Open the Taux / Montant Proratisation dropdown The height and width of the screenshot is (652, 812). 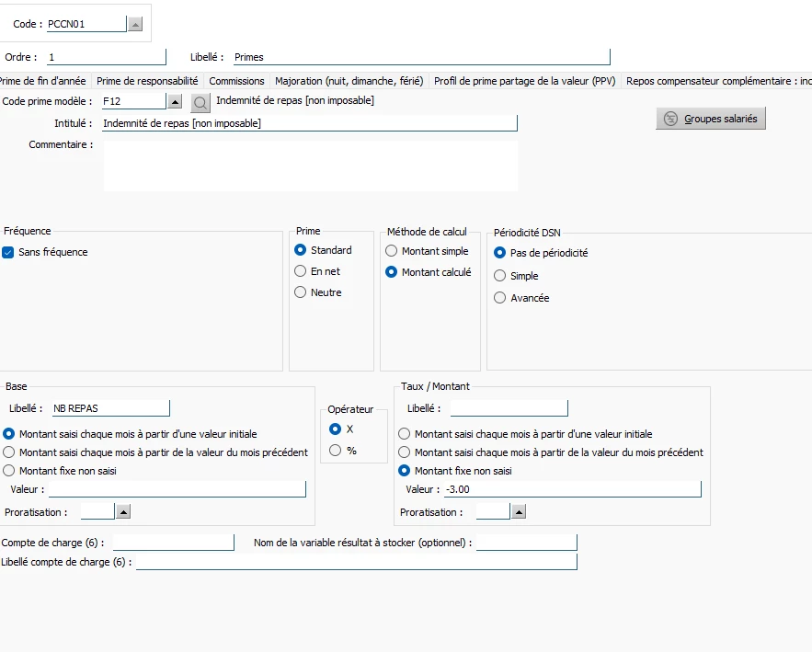[519, 511]
